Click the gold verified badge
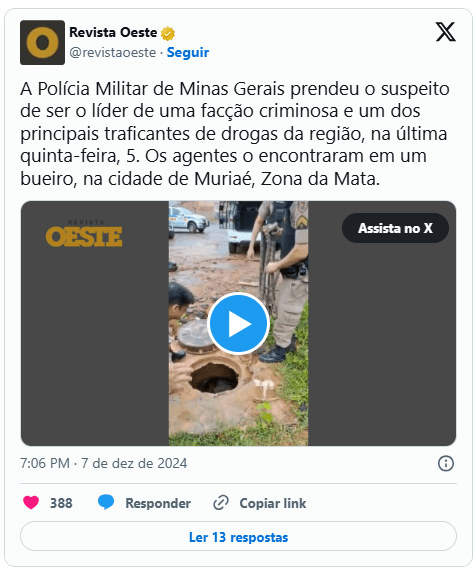 tap(168, 33)
